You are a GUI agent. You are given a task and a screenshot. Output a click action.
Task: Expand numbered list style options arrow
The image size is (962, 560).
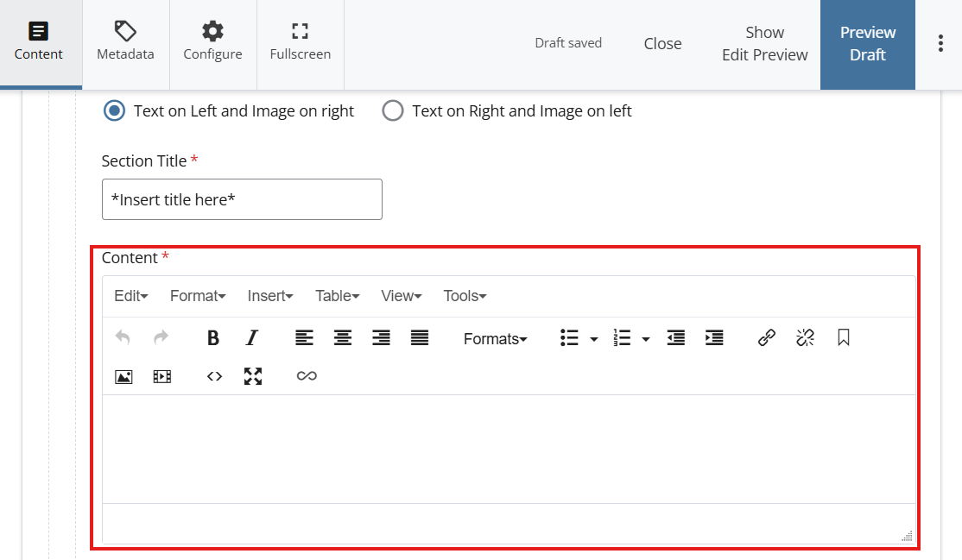pos(646,339)
